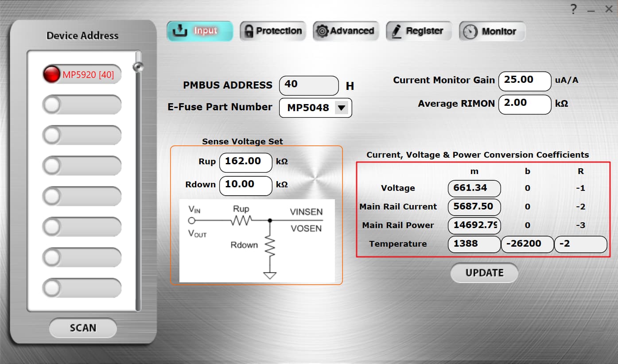This screenshot has width=618, height=364.
Task: Open the Input tab
Action: tap(199, 31)
